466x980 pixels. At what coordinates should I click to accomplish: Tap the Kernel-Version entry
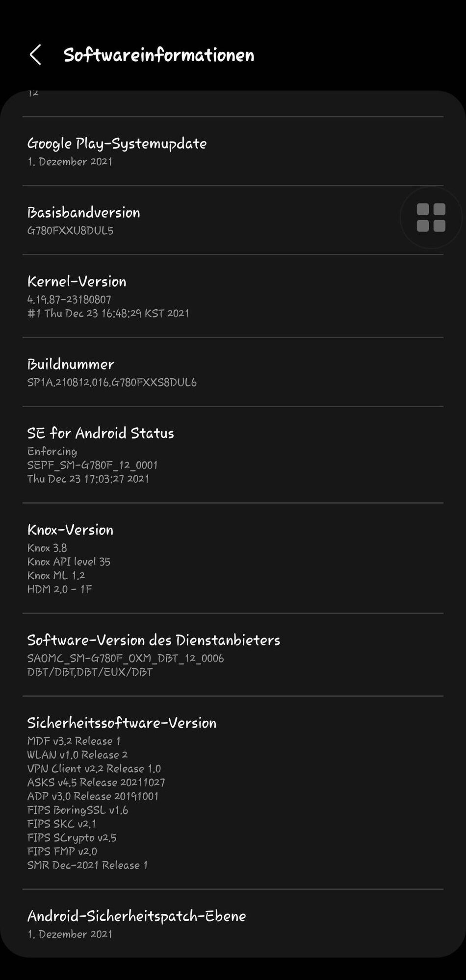(233, 296)
